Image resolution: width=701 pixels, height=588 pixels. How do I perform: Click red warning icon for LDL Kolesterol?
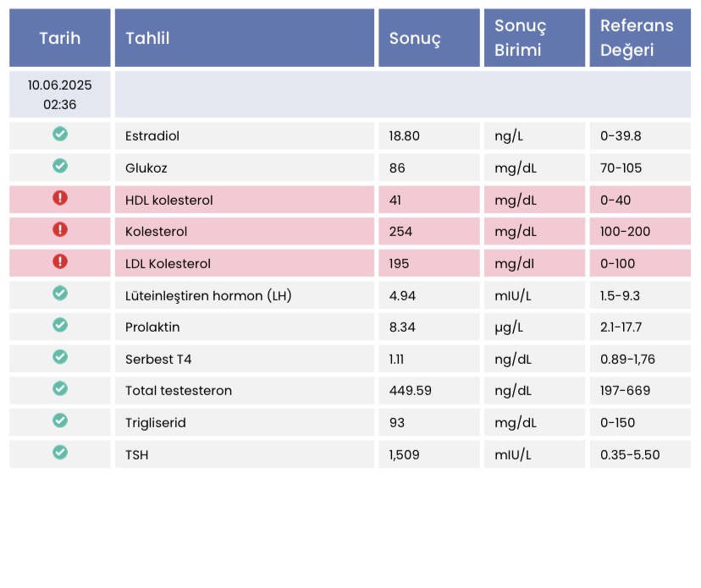coord(60,261)
